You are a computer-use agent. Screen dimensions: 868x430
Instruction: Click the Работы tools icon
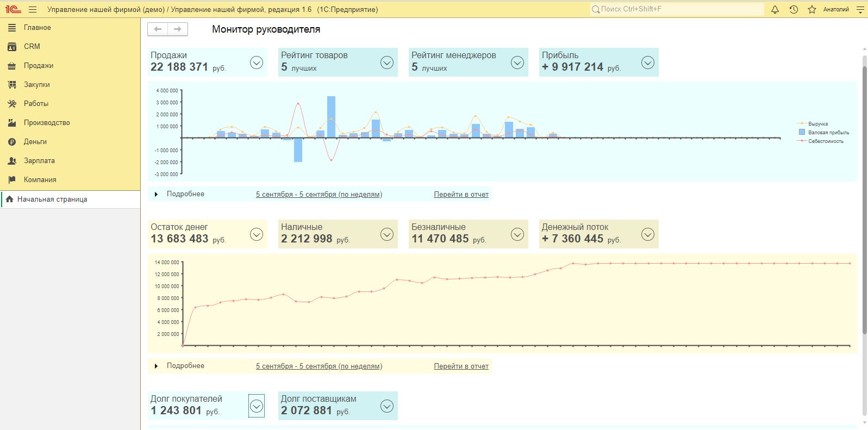(12, 104)
